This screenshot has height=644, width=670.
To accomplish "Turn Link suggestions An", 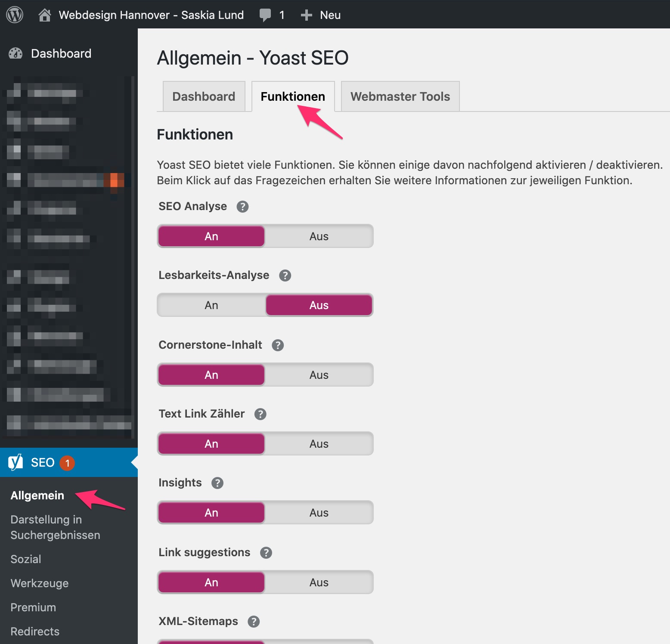I will [x=211, y=582].
